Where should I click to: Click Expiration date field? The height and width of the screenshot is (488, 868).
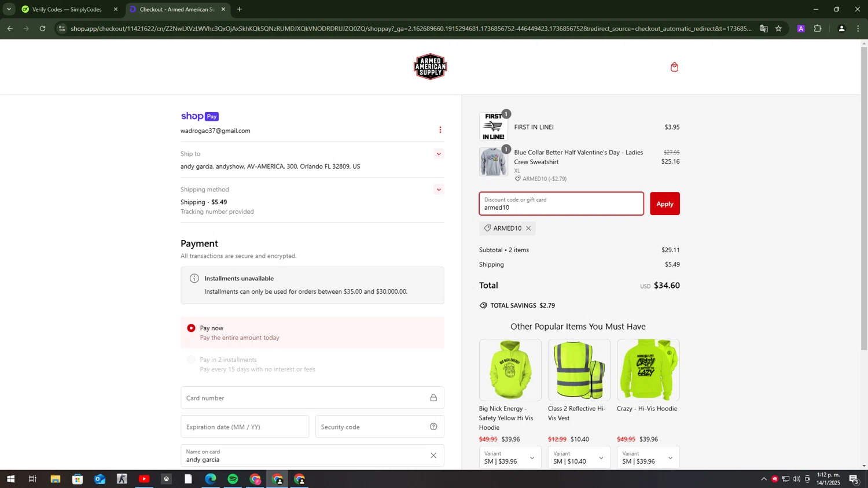(245, 427)
